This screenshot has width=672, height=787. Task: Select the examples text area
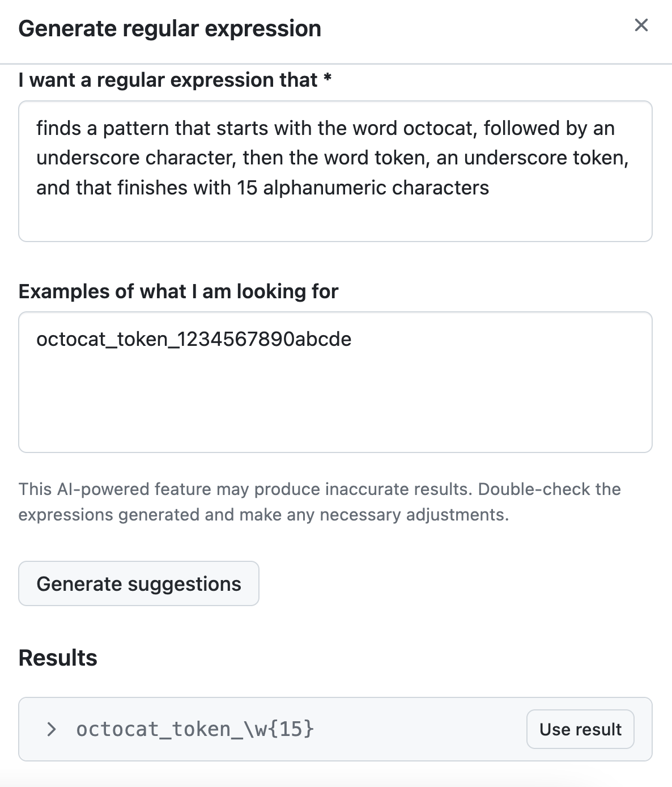pyautogui.click(x=336, y=380)
